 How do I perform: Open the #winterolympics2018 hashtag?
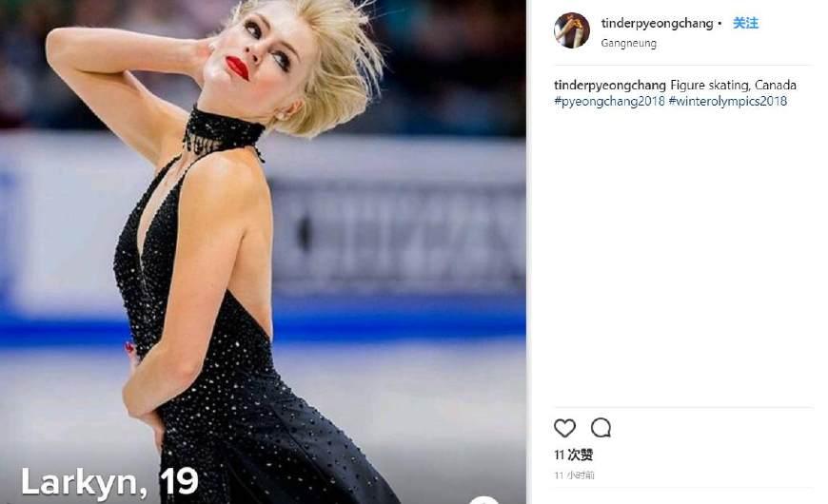[728, 102]
